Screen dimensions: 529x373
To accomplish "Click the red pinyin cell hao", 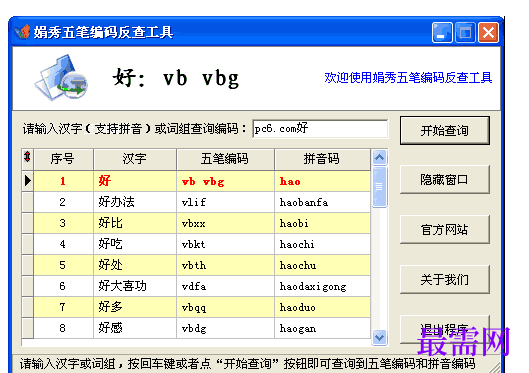I will [x=323, y=181].
